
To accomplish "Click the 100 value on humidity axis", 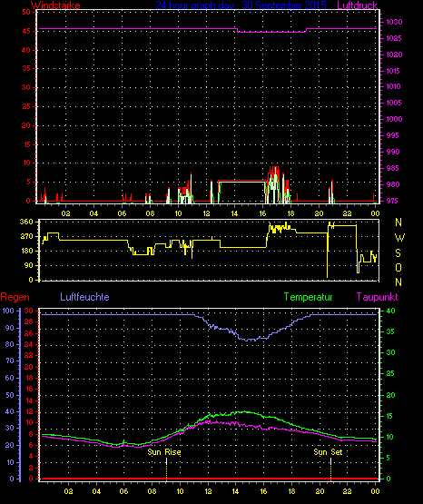I will point(8,311).
